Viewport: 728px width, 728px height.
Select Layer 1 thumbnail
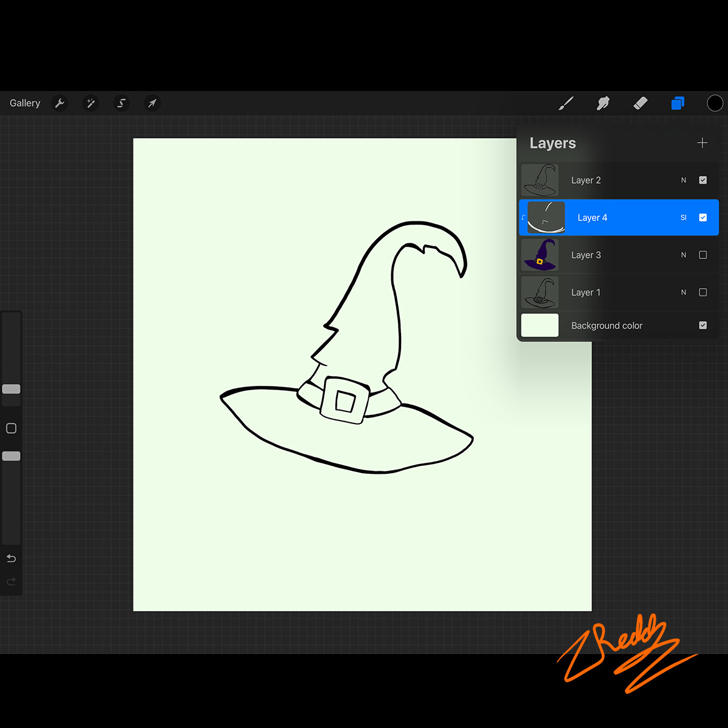(x=540, y=292)
